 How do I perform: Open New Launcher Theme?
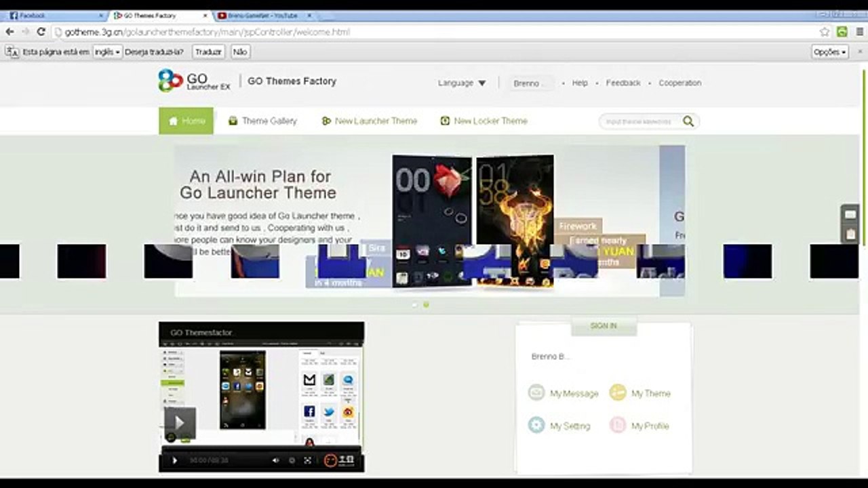pos(370,121)
